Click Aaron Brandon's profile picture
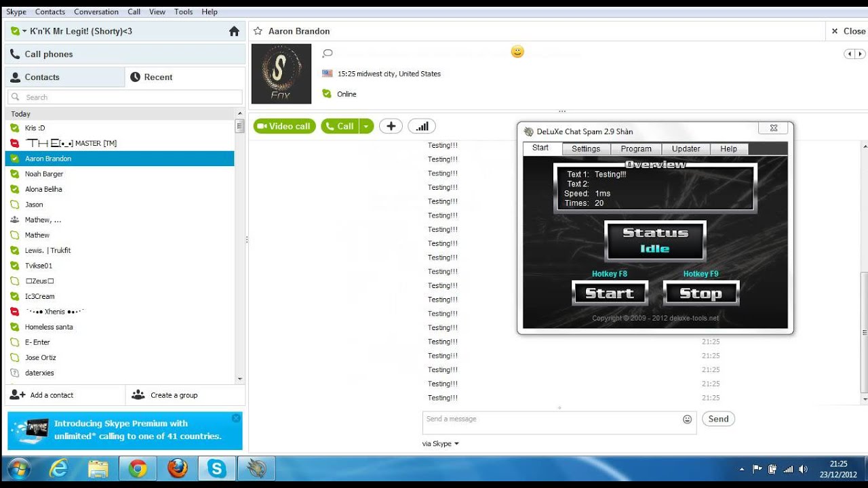The height and width of the screenshot is (488, 868). [x=281, y=74]
